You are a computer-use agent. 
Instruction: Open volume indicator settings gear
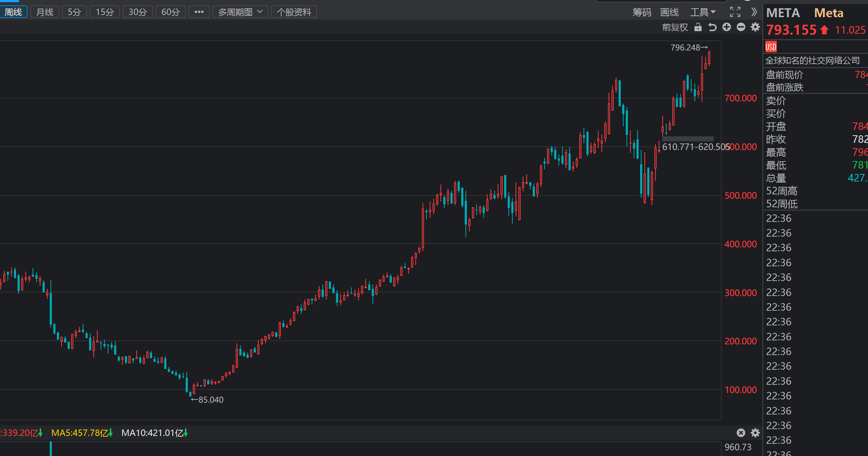[755, 433]
